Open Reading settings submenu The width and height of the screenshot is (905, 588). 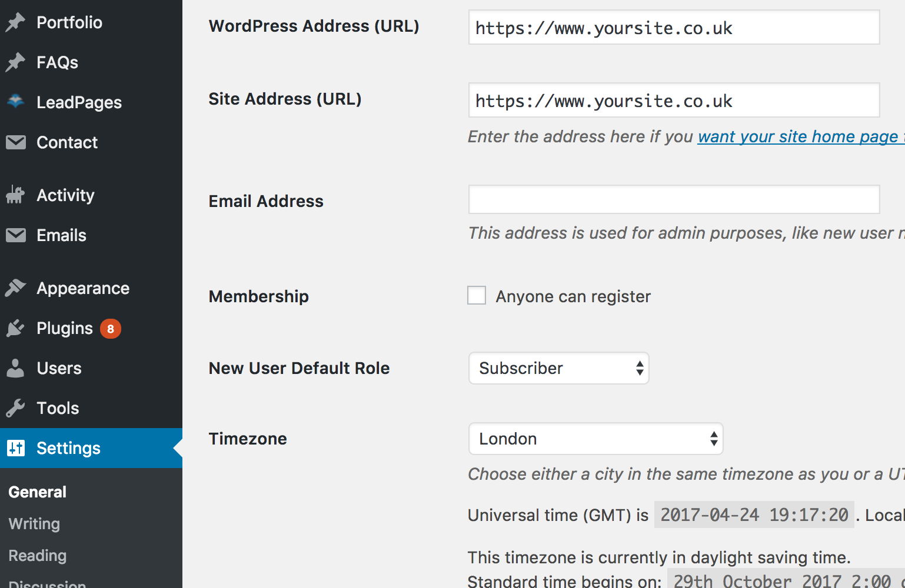pos(38,556)
